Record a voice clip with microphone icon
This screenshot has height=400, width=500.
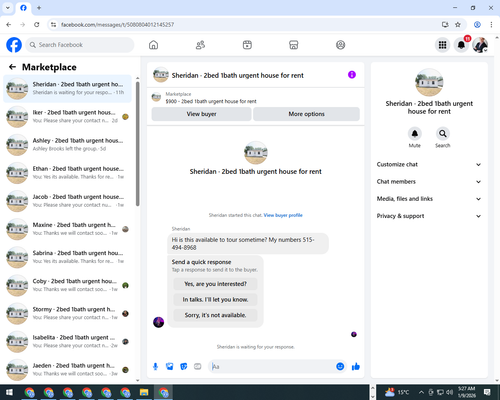(x=155, y=367)
